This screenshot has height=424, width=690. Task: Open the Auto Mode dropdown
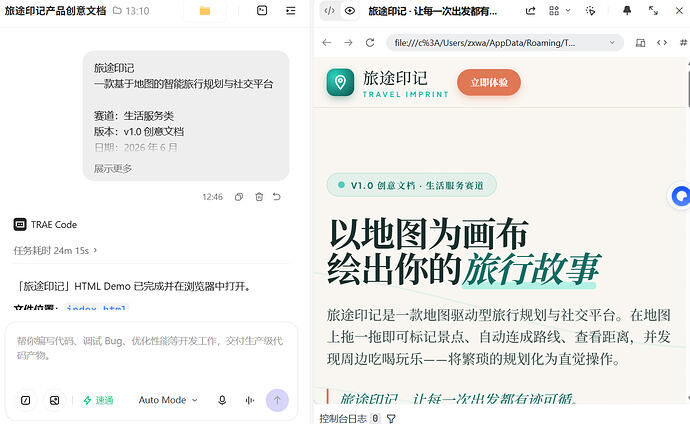pyautogui.click(x=168, y=400)
